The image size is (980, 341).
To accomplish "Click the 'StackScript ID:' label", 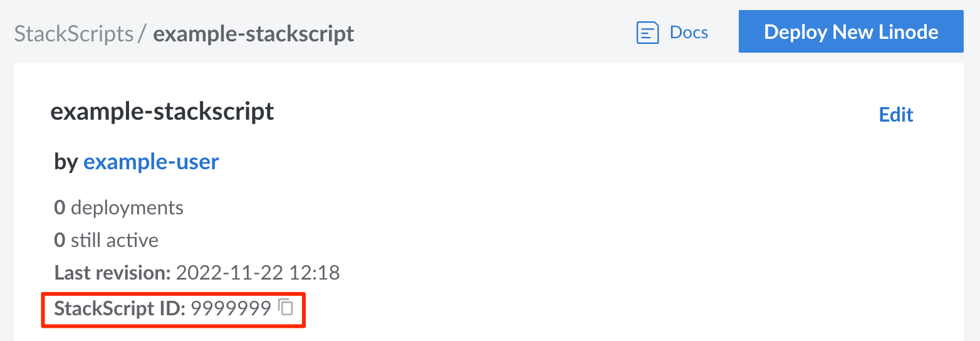I will click(120, 308).
